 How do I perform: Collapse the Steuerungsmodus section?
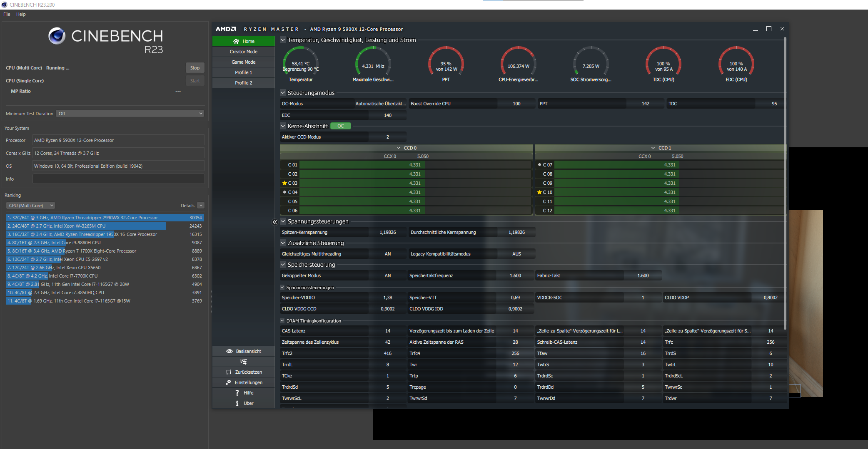[283, 93]
